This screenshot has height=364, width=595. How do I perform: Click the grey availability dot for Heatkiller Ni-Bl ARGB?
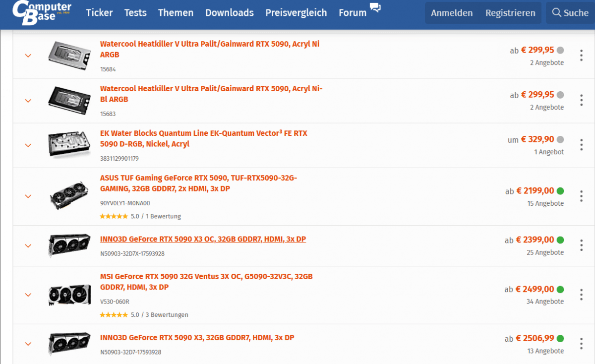click(x=560, y=95)
